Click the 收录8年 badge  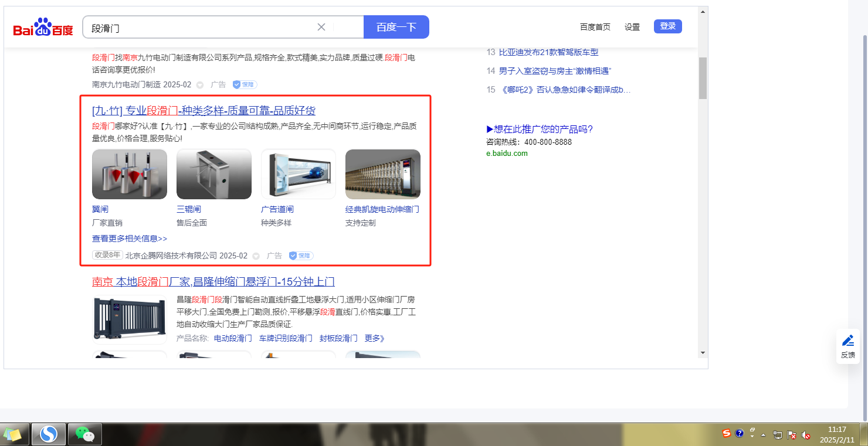click(107, 256)
